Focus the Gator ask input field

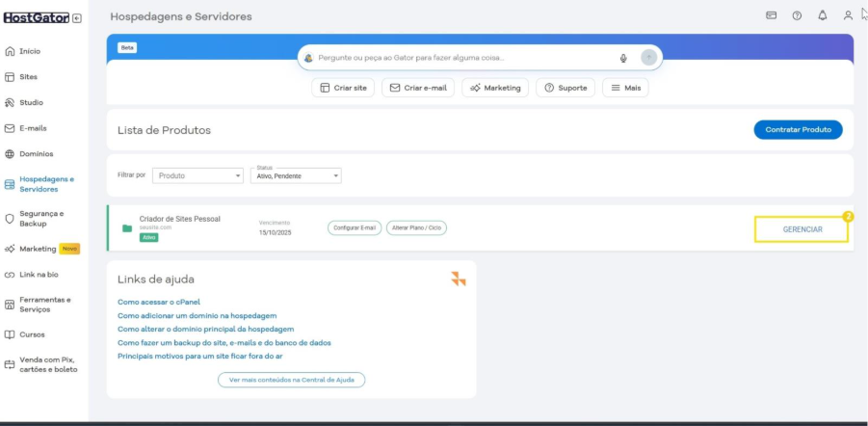(x=462, y=58)
